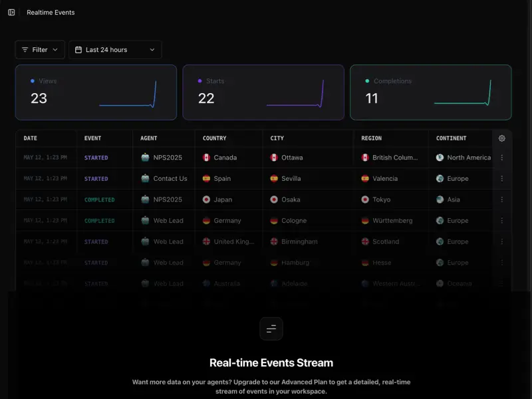Open the Filter dropdown
This screenshot has width=532, height=399.
click(40, 50)
